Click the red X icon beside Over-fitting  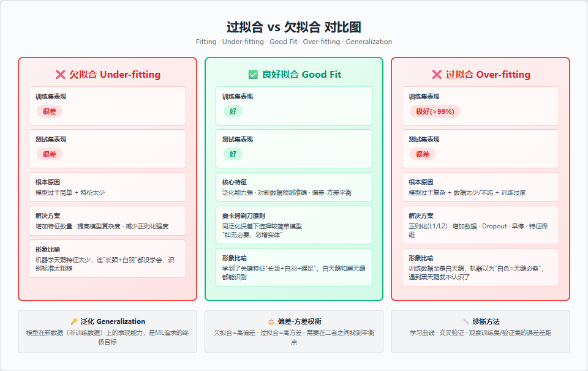pos(437,75)
